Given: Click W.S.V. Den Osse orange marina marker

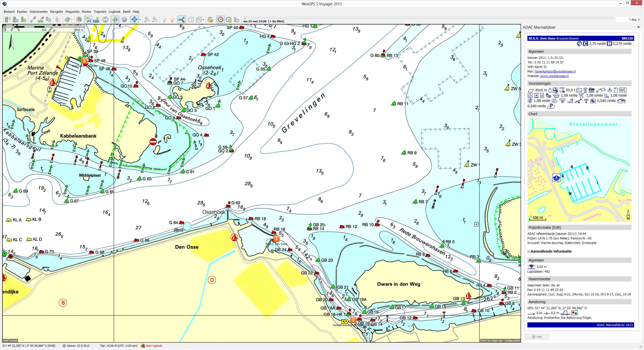Looking at the screenshot, I should pyautogui.click(x=276, y=239).
